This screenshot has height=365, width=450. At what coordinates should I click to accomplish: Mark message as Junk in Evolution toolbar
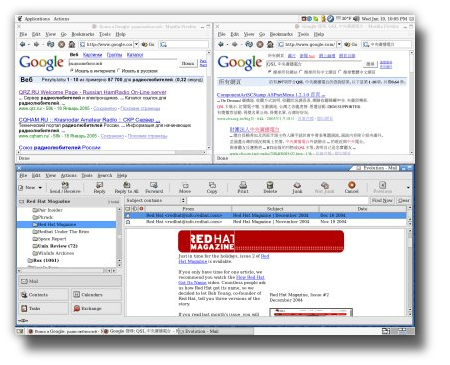[297, 188]
